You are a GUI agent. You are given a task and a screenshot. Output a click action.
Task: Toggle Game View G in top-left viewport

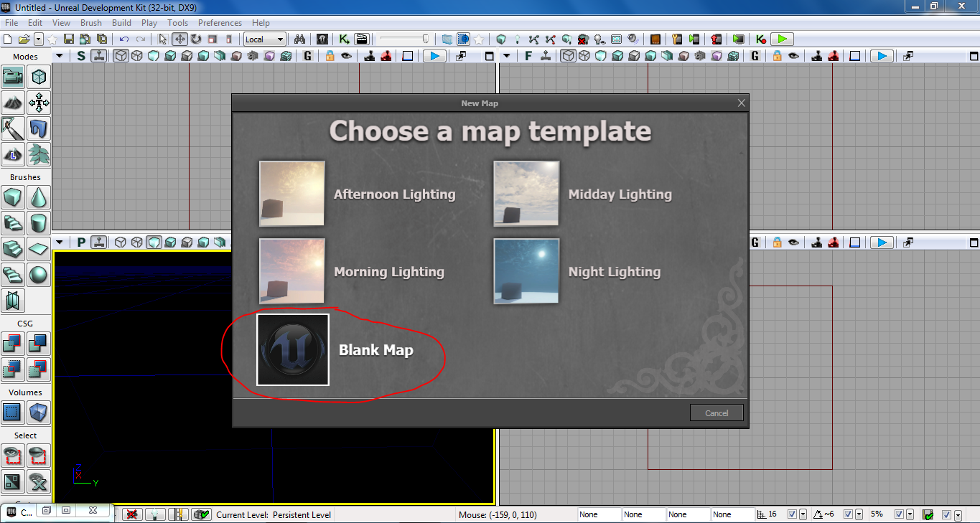pos(308,56)
